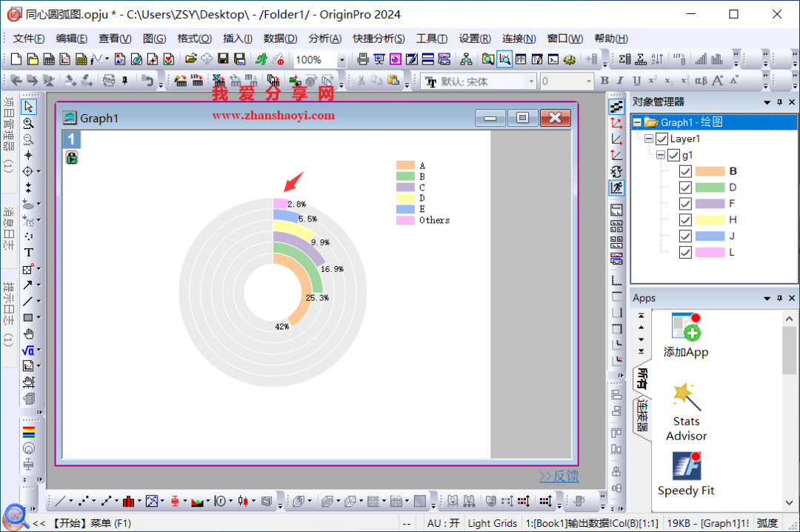This screenshot has height=532, width=800.
Task: Select the Line drawing tool
Action: point(27,302)
